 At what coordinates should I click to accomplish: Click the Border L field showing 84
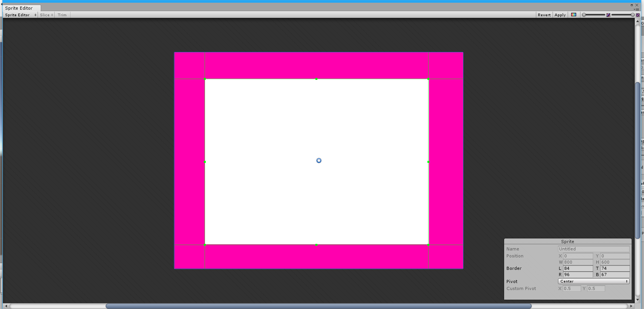[x=578, y=268]
